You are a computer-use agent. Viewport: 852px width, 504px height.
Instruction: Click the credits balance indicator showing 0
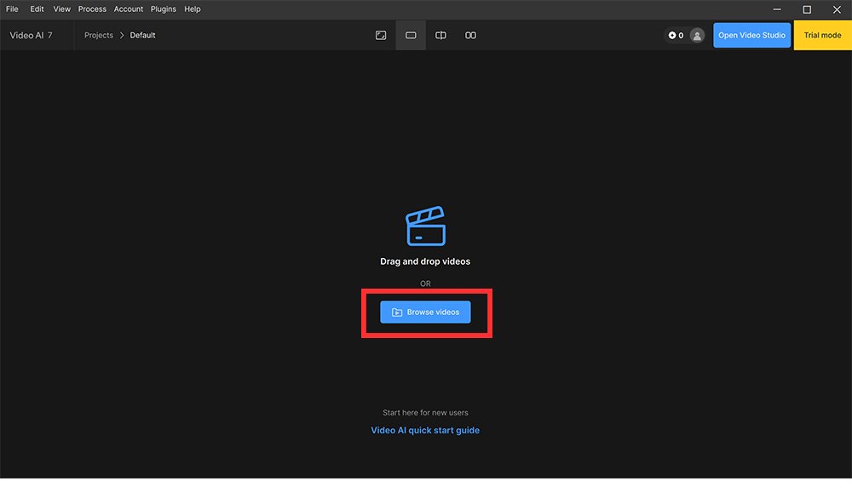tap(676, 36)
